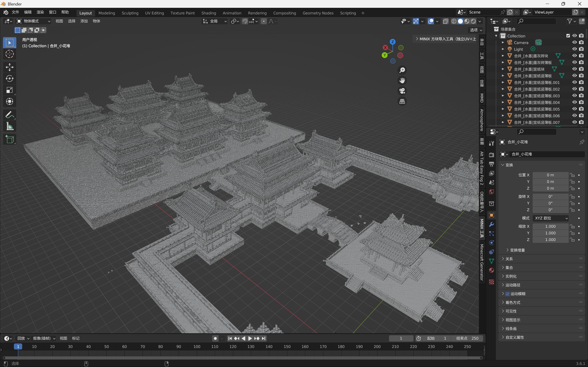Choose the Scale tool
Screen dimensions: 588x367
[9, 90]
